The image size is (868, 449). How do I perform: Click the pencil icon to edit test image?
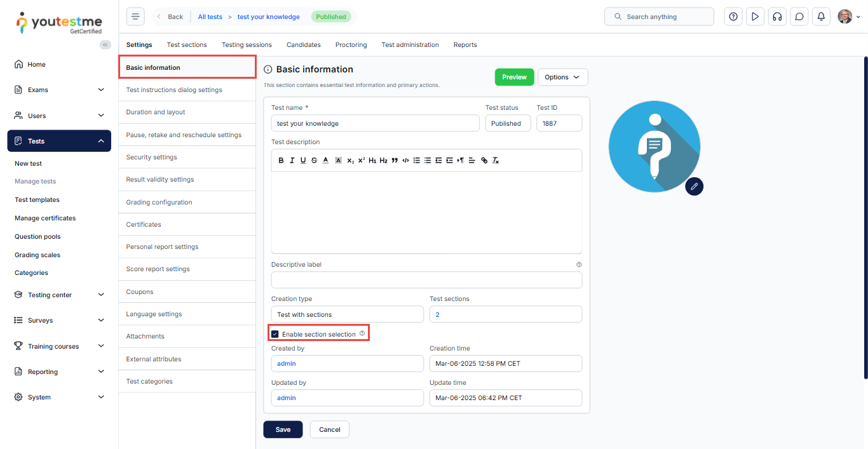pos(694,186)
